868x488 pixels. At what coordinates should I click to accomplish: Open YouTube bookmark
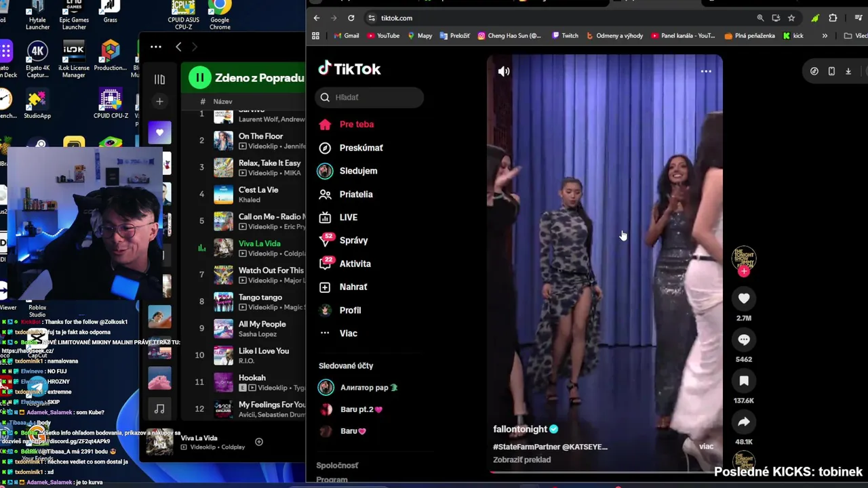pos(383,36)
